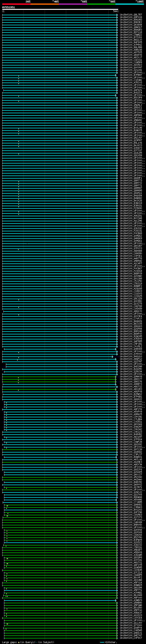This screenshot has width=146, height=644.
Task: Open hit UniRef100_B8AQR3
Action: coord(131,30)
